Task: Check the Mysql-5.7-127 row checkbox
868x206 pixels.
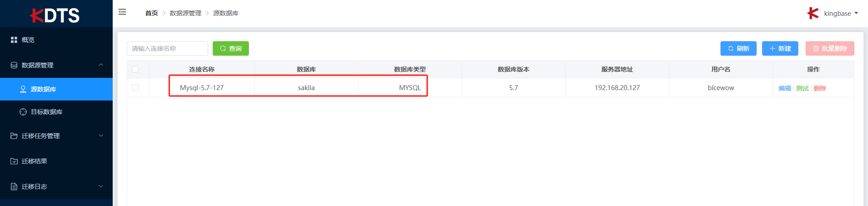Action: tap(135, 87)
